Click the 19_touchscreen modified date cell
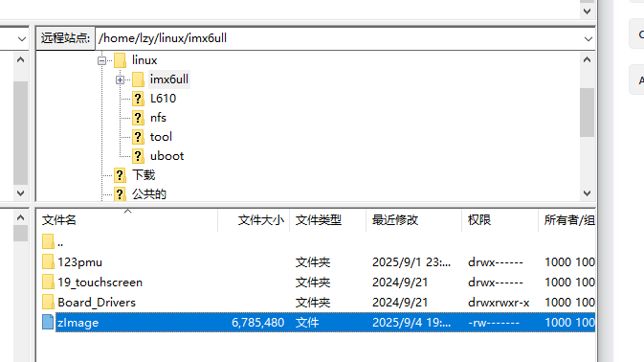 coord(400,283)
